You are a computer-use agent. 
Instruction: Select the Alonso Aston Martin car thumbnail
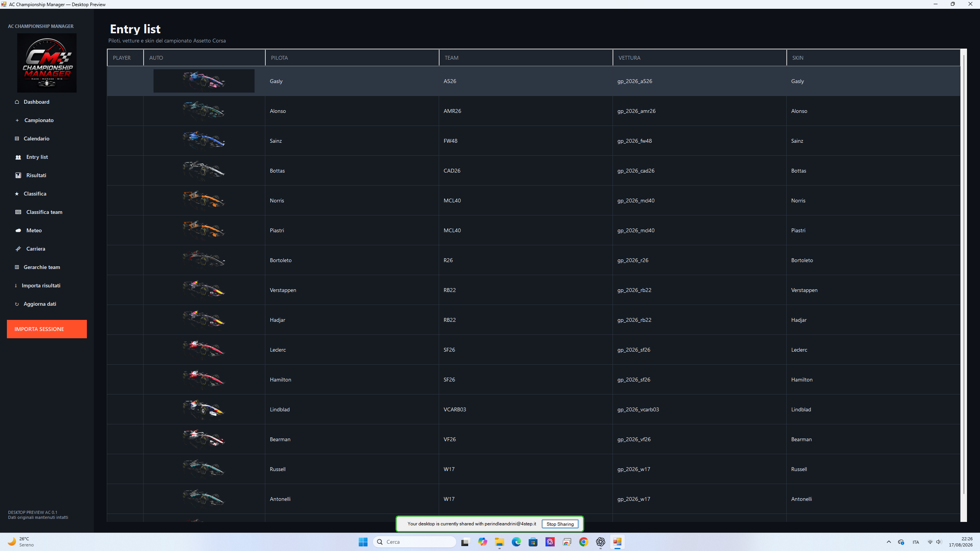pyautogui.click(x=204, y=111)
